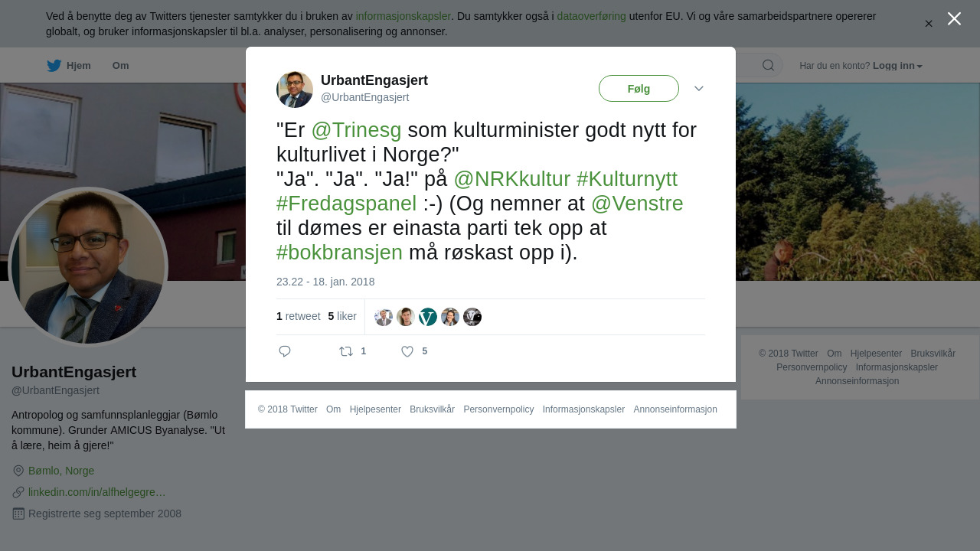Open the Logg inn dropdown
Image resolution: width=980 pixels, height=551 pixels.
[x=897, y=66]
